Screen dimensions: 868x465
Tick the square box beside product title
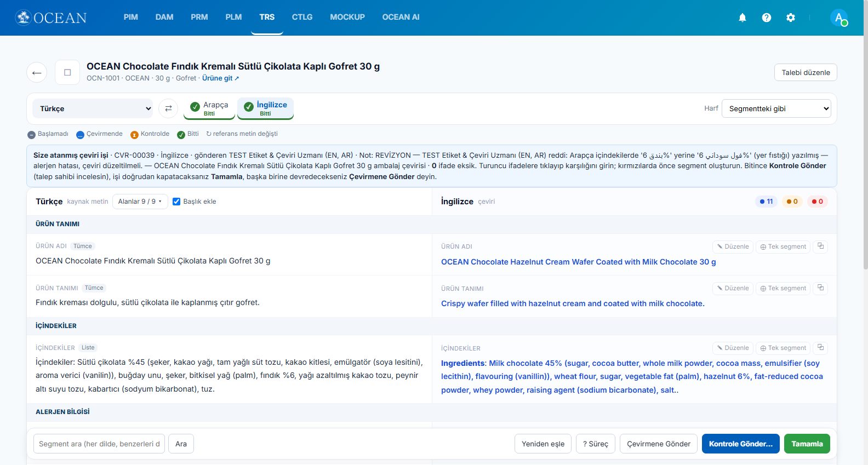pos(67,72)
